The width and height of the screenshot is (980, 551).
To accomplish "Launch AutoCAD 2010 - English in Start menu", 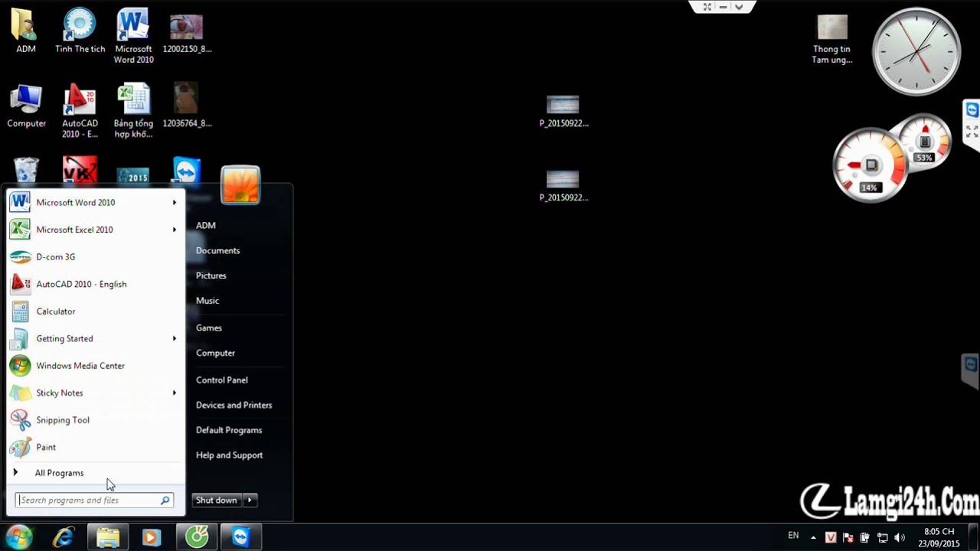I will (94, 284).
